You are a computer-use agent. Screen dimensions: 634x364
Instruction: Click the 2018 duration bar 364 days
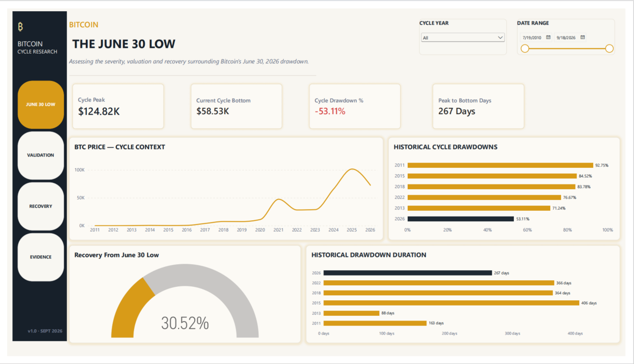coord(438,293)
